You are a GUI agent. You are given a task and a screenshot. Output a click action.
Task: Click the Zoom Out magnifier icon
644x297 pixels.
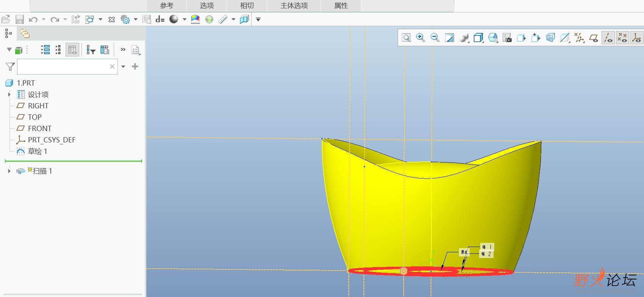point(435,38)
